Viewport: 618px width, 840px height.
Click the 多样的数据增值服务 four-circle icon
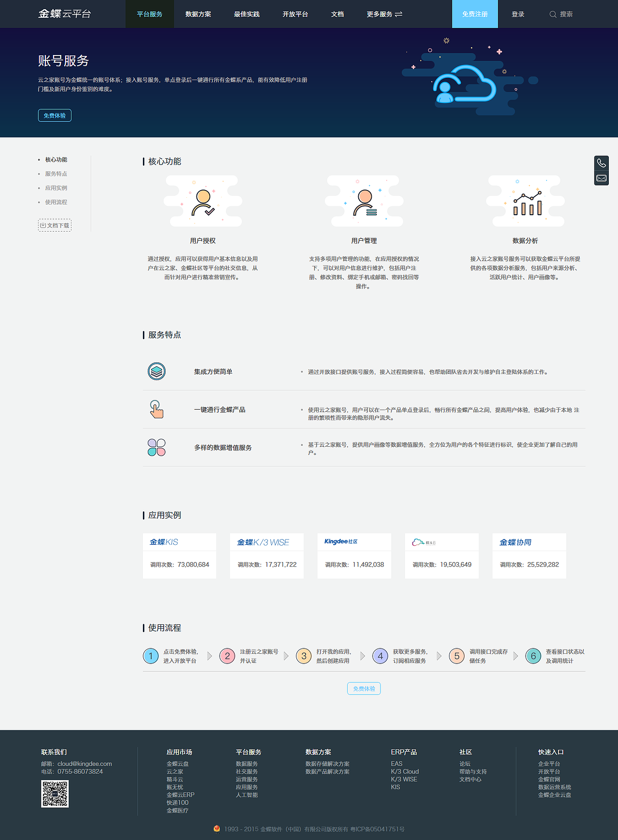pyautogui.click(x=156, y=447)
